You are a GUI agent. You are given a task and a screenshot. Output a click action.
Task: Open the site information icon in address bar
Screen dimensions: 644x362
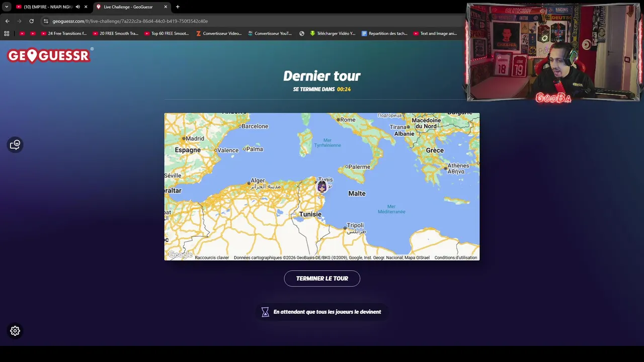click(46, 21)
